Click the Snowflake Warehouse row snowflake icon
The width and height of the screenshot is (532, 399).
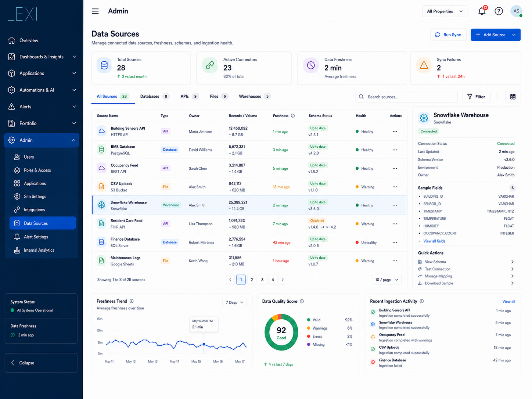(101, 205)
